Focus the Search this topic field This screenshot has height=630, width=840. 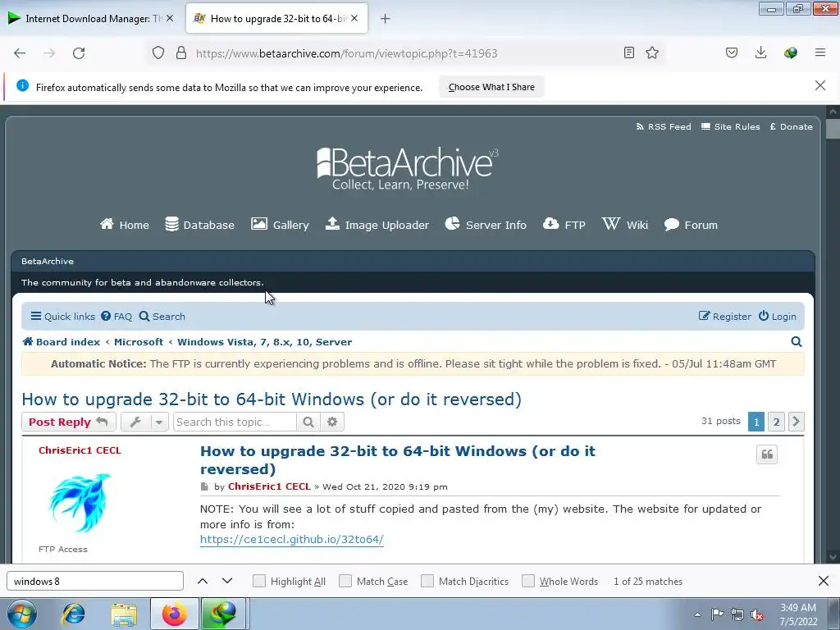(235, 422)
